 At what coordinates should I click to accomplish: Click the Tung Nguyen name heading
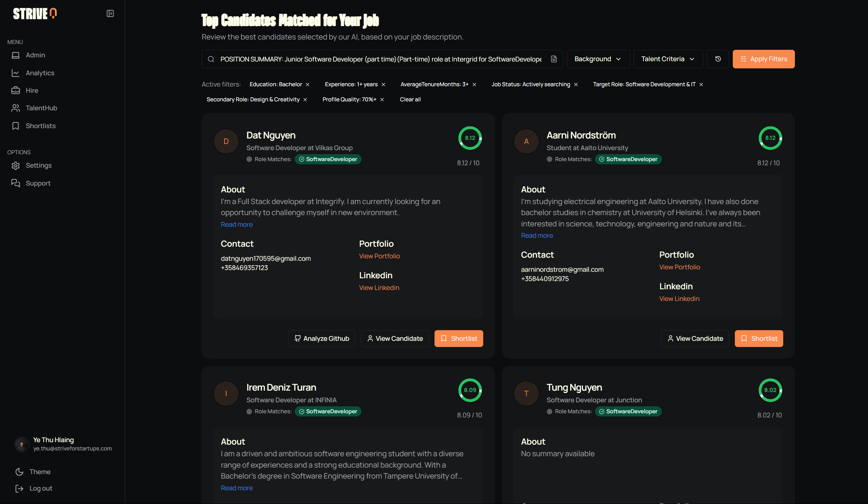pos(574,388)
